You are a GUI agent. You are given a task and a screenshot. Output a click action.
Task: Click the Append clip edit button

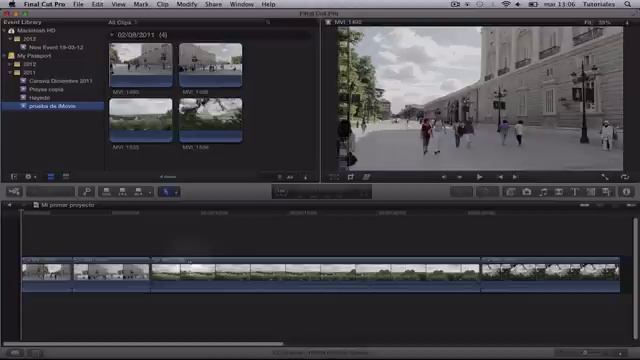(138, 191)
